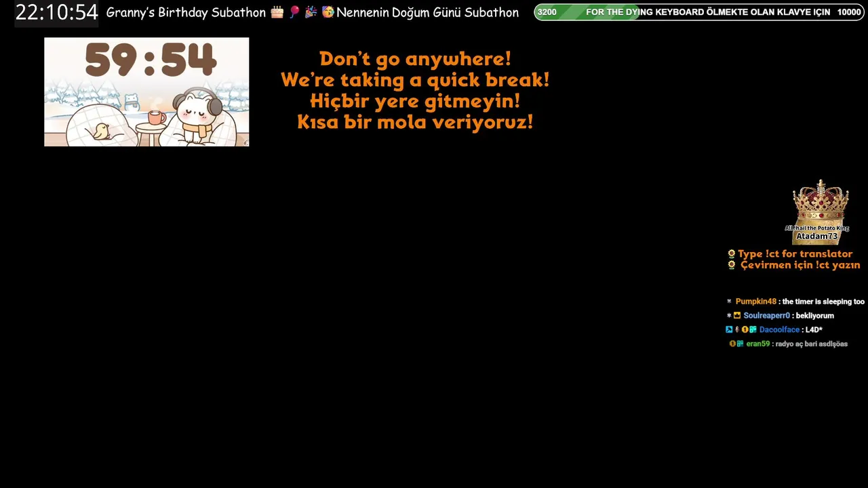Viewport: 868px width, 488px height.
Task: Click the Atadam73 name under the crown
Action: (816, 237)
